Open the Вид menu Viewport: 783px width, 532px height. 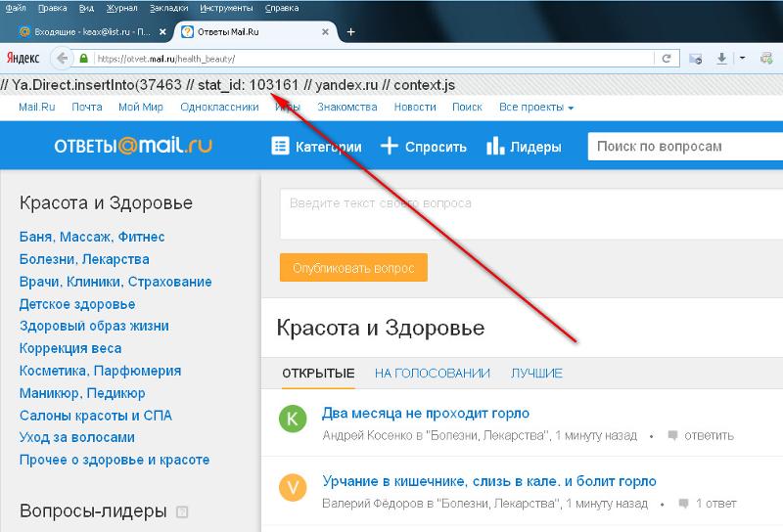click(86, 8)
